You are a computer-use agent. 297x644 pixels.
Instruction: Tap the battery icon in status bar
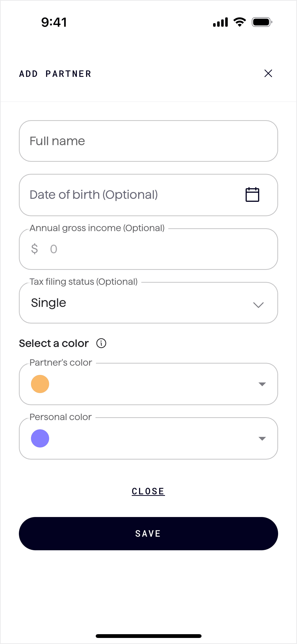coord(262,22)
